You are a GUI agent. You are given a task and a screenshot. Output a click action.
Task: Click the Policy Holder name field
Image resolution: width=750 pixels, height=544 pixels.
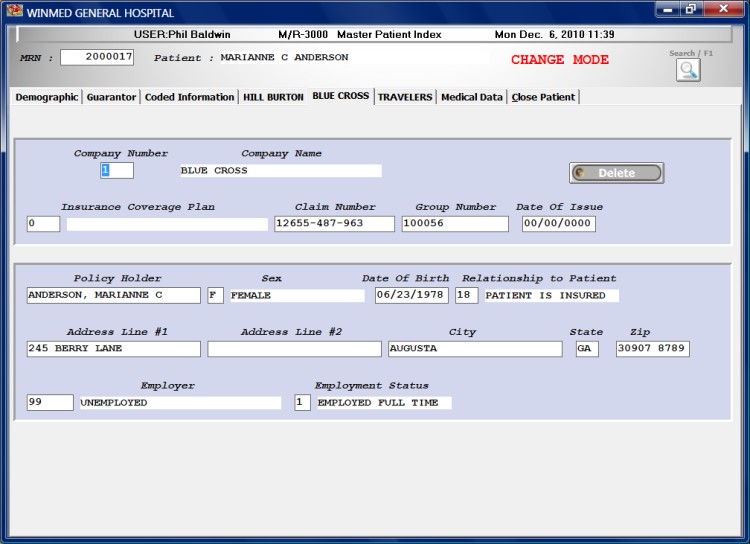(x=113, y=295)
